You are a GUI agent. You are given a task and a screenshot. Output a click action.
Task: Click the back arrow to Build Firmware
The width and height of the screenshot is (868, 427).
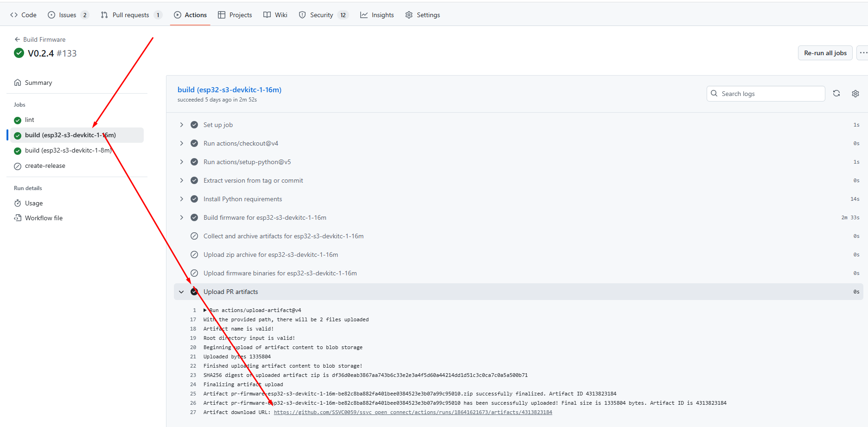coord(17,39)
